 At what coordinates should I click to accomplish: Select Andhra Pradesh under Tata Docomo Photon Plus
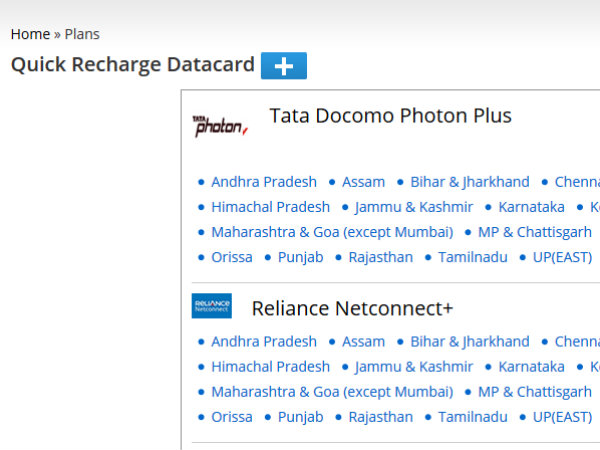(264, 182)
